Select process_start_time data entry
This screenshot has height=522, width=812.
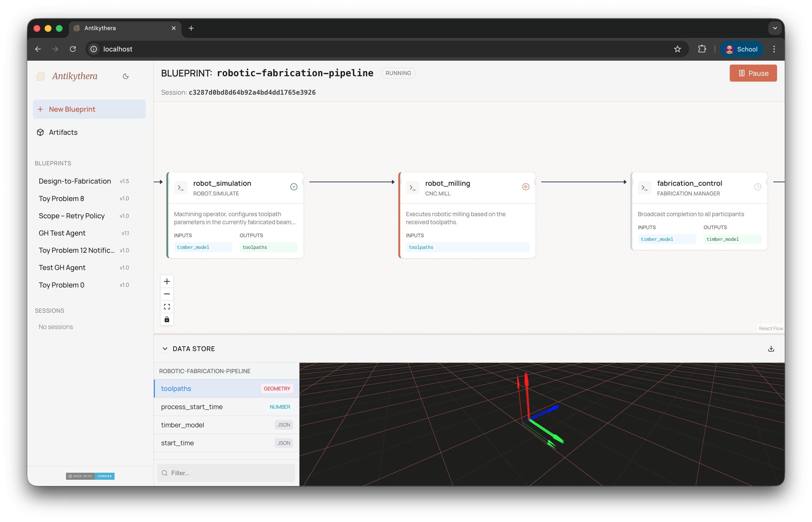(192, 407)
